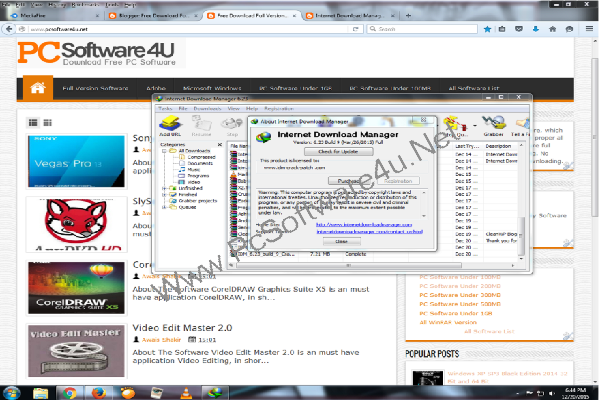This screenshot has width=600, height=400.
Task: Click the orange Home icon in site navigation
Action: 38,88
